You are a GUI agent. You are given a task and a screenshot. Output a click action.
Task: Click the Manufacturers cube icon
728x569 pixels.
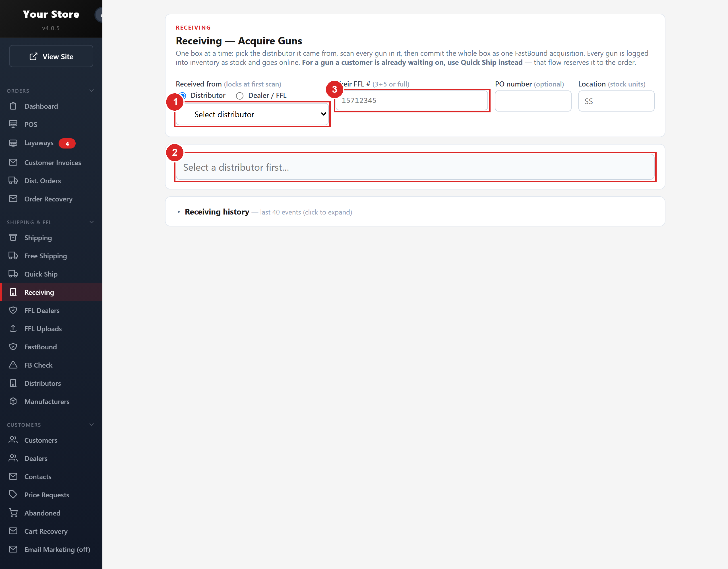click(13, 401)
